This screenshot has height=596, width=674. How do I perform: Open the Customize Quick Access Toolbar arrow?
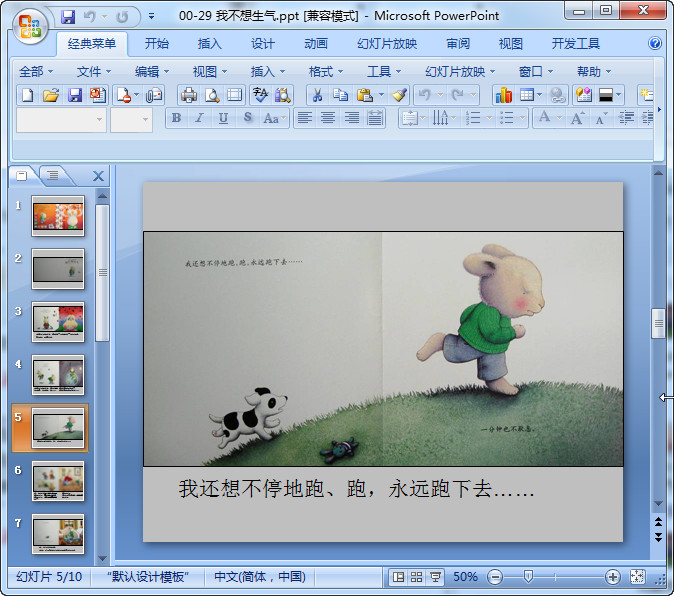pyautogui.click(x=151, y=17)
